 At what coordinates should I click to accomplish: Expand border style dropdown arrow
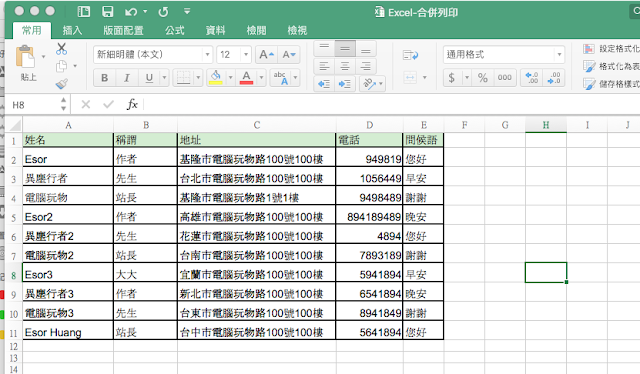(198, 78)
